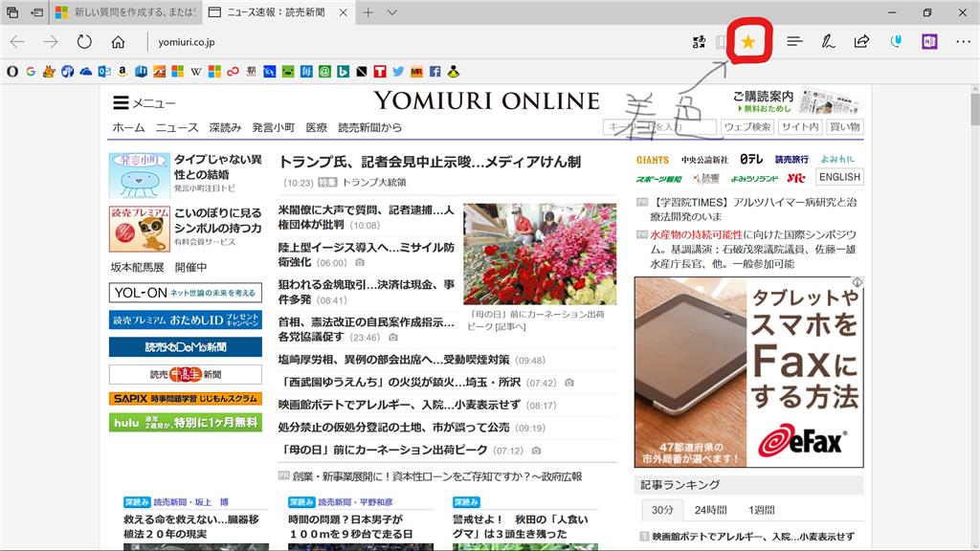This screenshot has width=980, height=551.
Task: Open 映画館ポテトでアレルギー headline link
Action: [399, 405]
